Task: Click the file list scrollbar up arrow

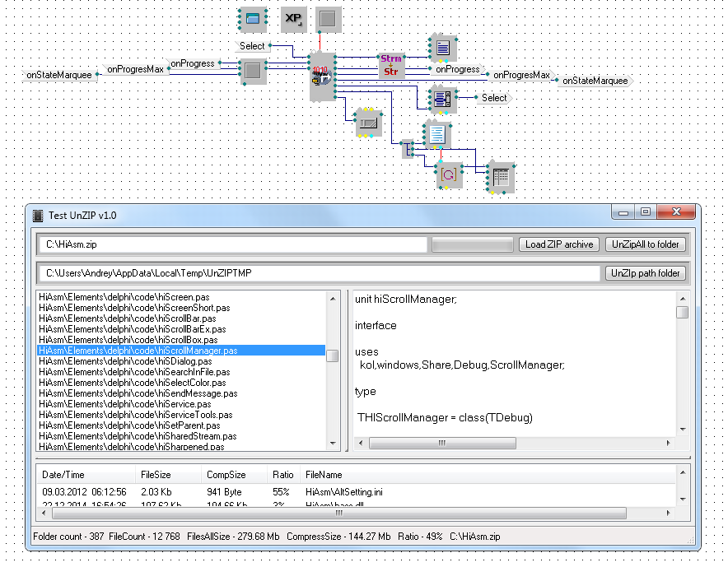Action: pos(332,298)
